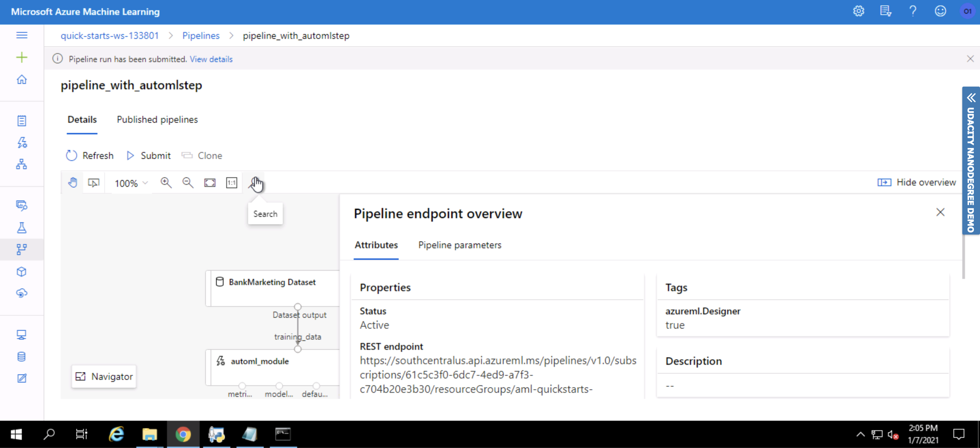The width and height of the screenshot is (980, 448).
Task: Click the zoom out magnifier icon
Action: point(187,183)
